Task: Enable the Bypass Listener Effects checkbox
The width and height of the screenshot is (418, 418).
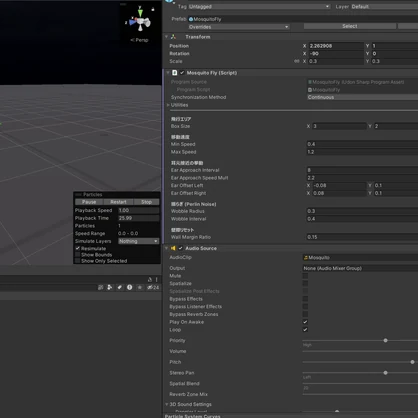Action: tap(305, 306)
